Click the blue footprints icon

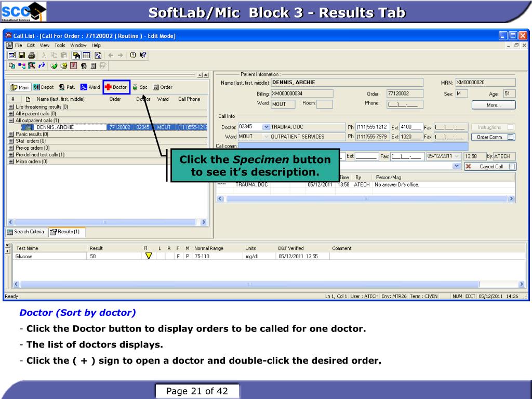pos(42,65)
